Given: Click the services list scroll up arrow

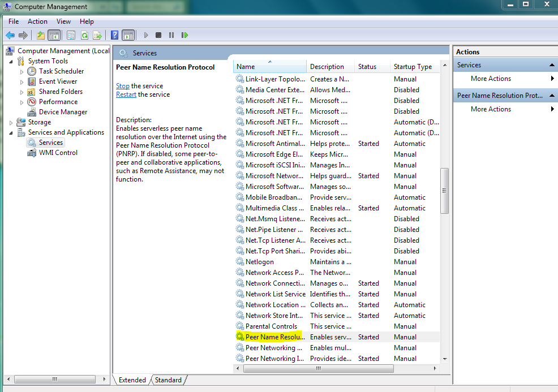Looking at the screenshot, I should [x=444, y=66].
